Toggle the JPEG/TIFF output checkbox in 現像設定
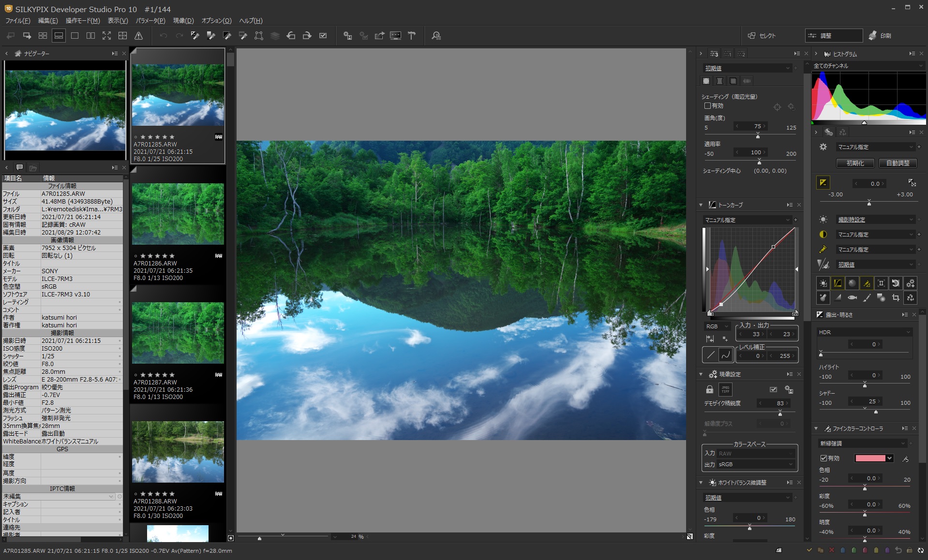The image size is (928, 560). tap(773, 389)
